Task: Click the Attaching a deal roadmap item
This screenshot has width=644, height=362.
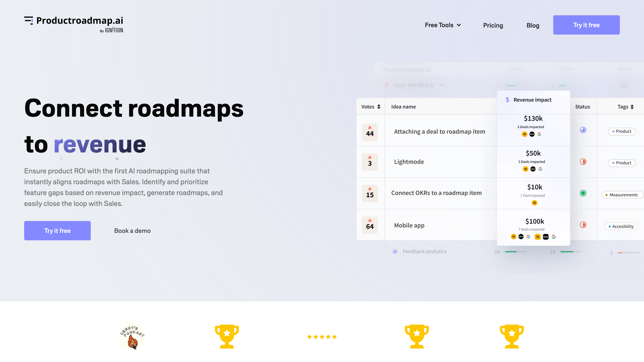Action: click(x=440, y=131)
